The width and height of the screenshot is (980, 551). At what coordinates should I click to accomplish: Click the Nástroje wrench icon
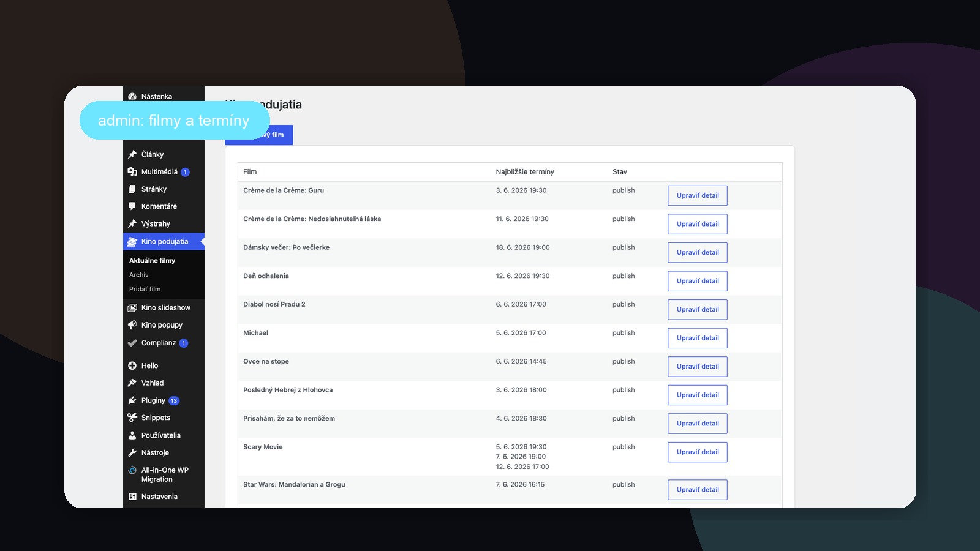tap(132, 452)
